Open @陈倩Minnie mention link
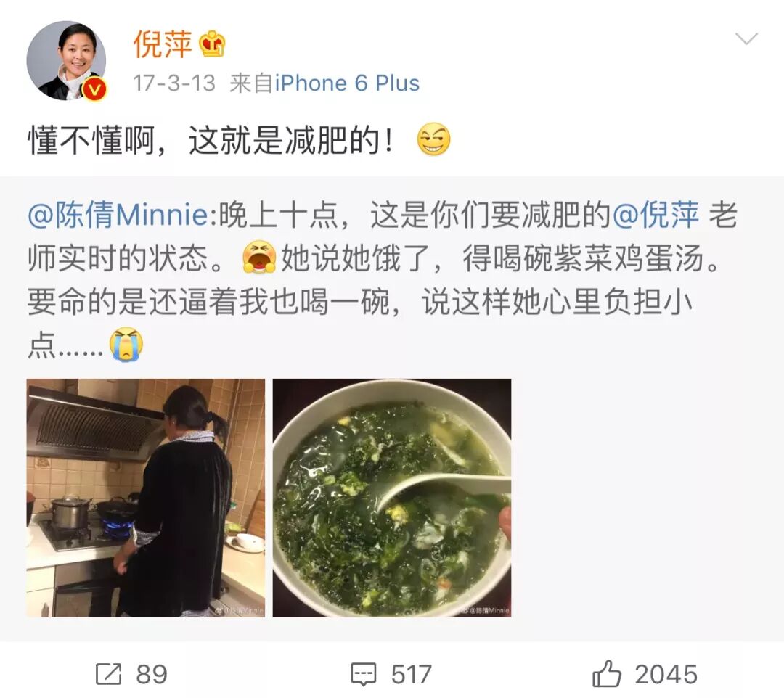This screenshot has height=698, width=784. point(118,215)
